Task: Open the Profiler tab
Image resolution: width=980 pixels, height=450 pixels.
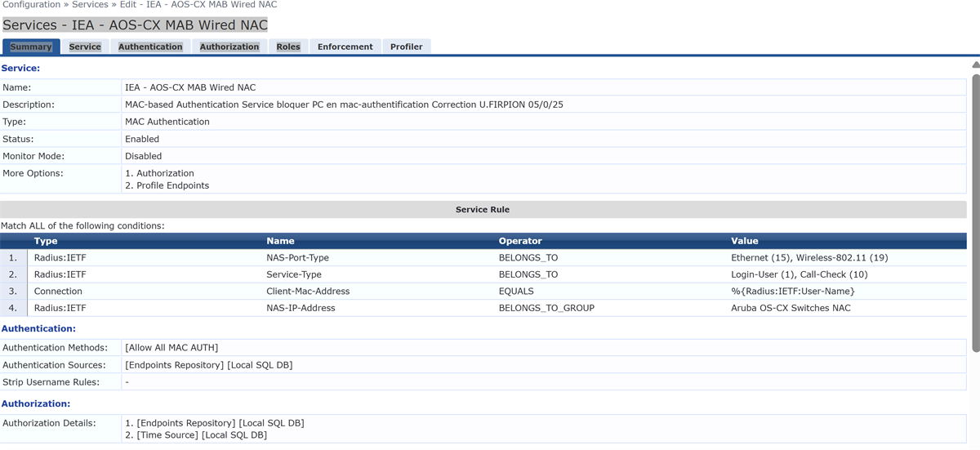Action: pyautogui.click(x=406, y=47)
